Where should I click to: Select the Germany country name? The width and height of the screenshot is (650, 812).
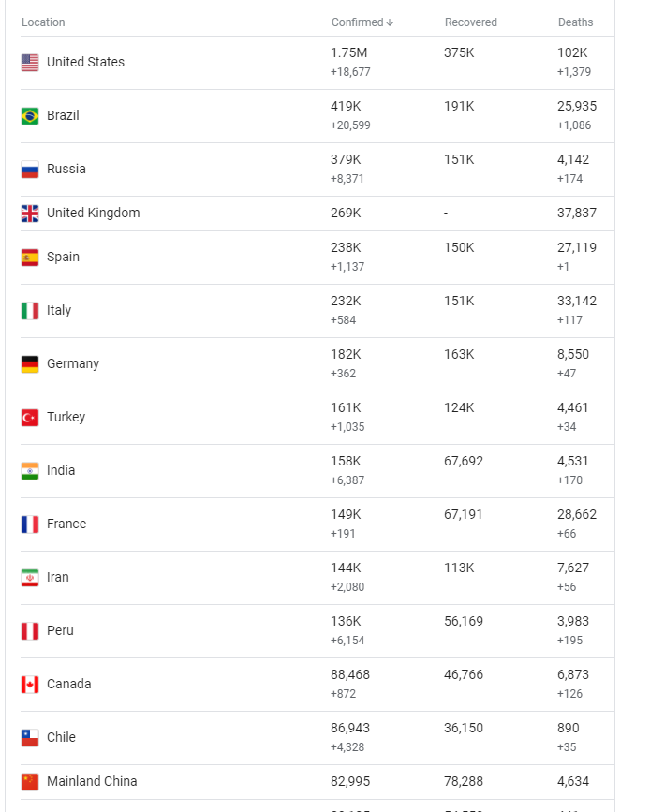pyautogui.click(x=73, y=363)
